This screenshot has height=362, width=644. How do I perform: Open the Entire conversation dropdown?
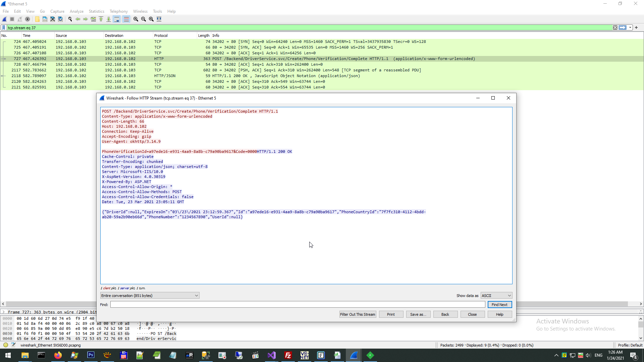(x=150, y=296)
